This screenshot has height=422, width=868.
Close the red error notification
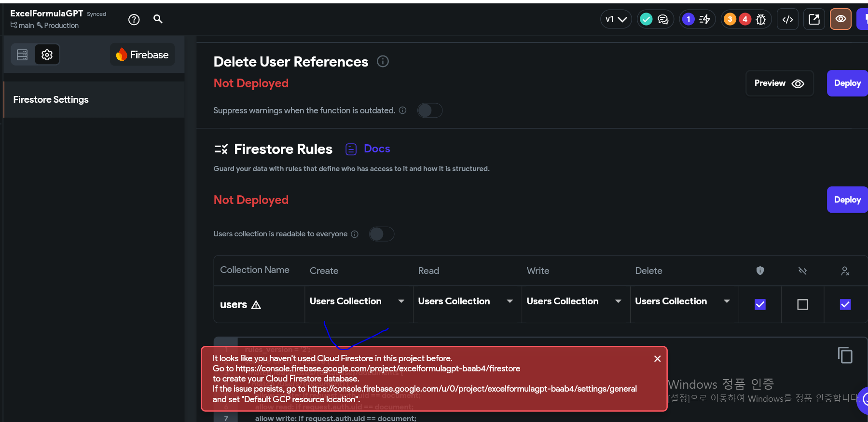[x=657, y=359]
